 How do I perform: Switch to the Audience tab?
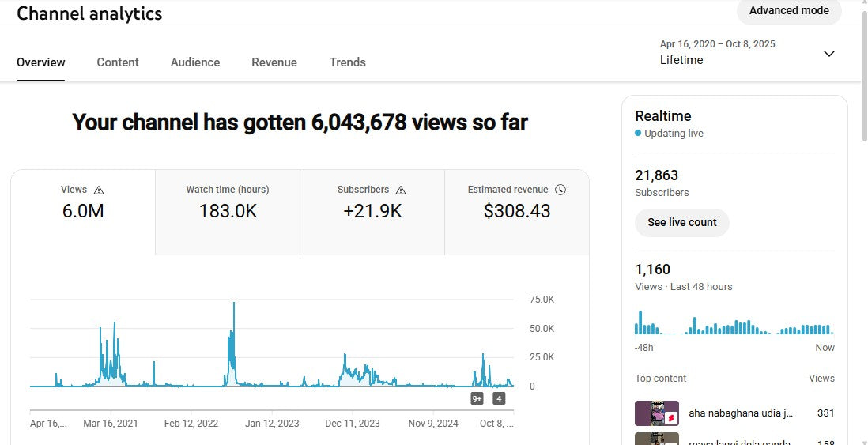tap(195, 62)
